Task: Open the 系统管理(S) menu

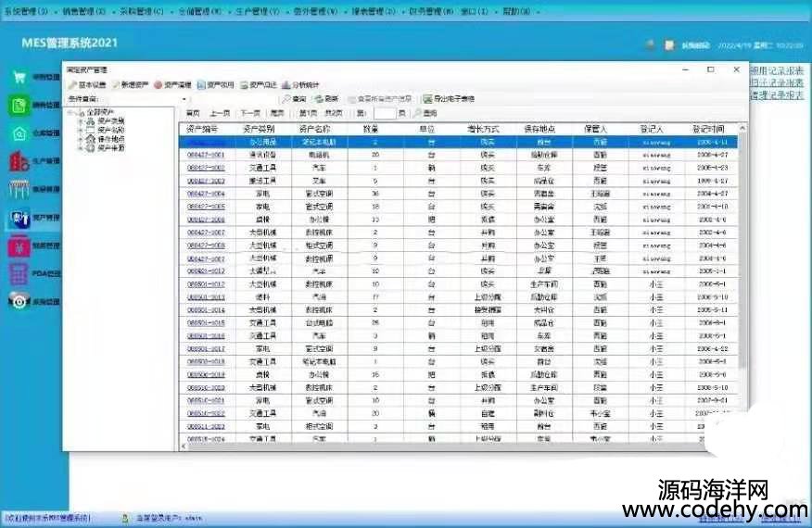Action: 26,11
